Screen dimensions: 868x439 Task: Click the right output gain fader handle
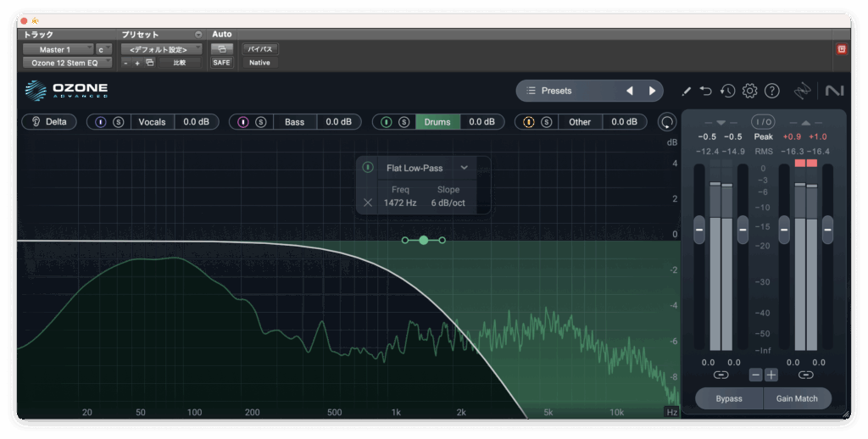(827, 228)
